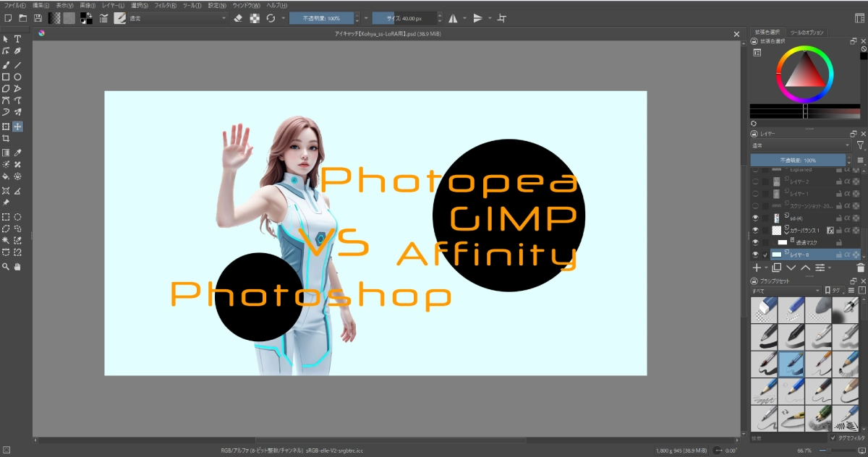The image size is (868, 457).
Task: Expand the toolbar blending mode combo box
Action: click(177, 18)
